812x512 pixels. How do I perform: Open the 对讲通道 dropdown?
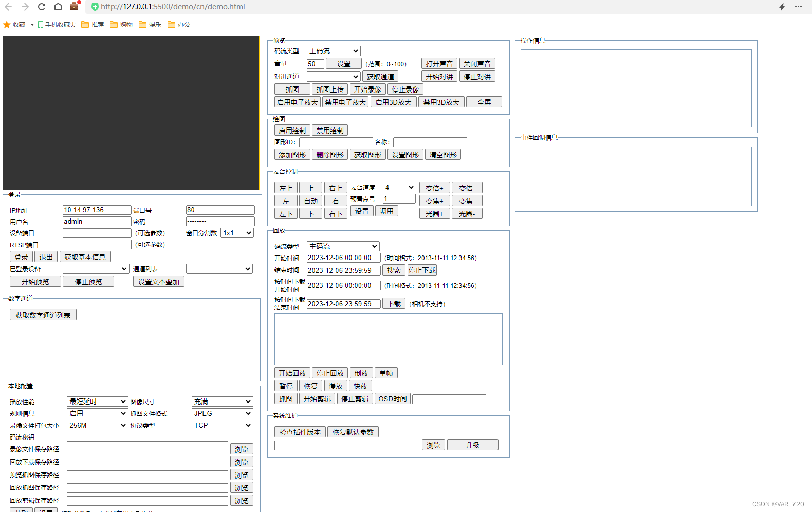point(334,76)
